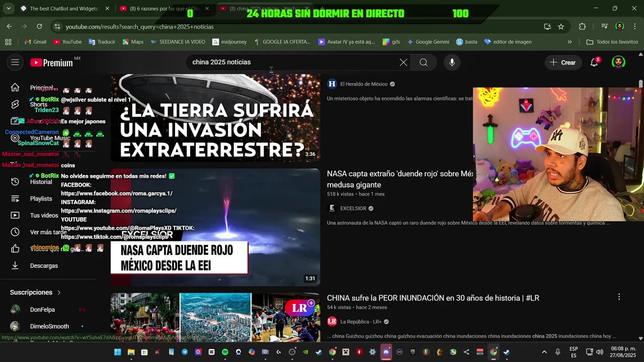This screenshot has height=362, width=644.
Task: Open the Traducir bookmark
Action: [102, 42]
